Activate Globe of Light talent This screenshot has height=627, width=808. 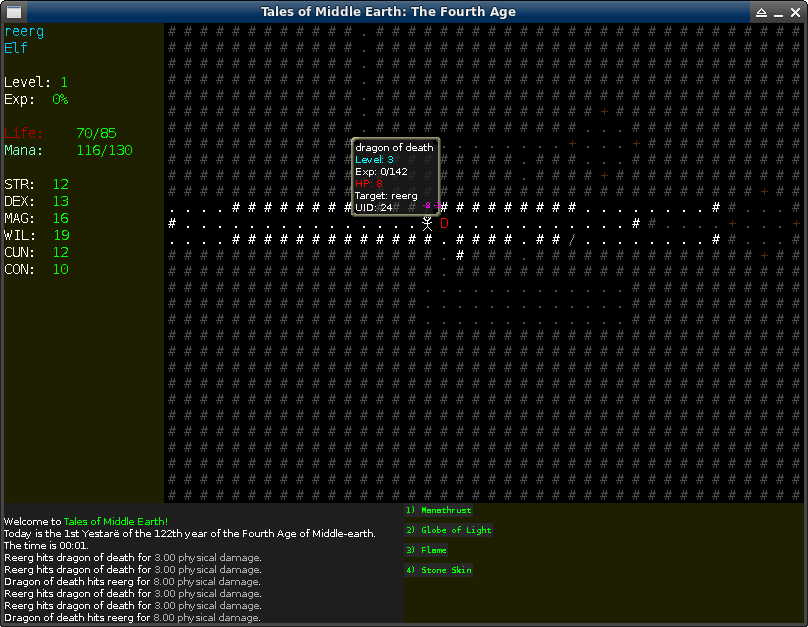coord(448,530)
